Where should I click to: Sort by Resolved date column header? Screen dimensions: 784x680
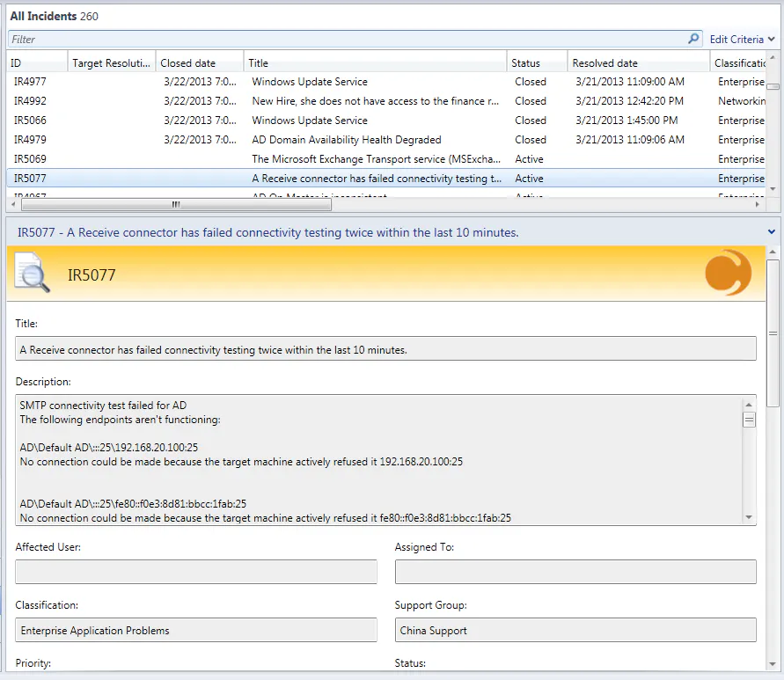coord(639,63)
